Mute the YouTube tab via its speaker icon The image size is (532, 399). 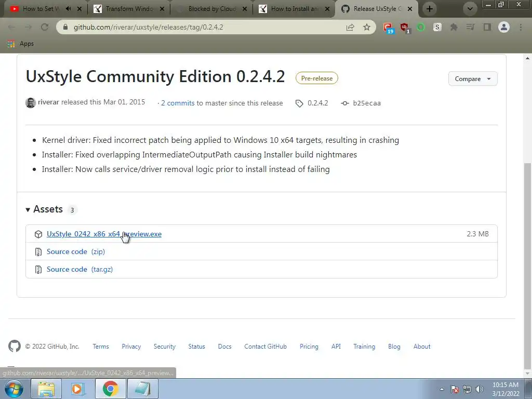pyautogui.click(x=68, y=9)
